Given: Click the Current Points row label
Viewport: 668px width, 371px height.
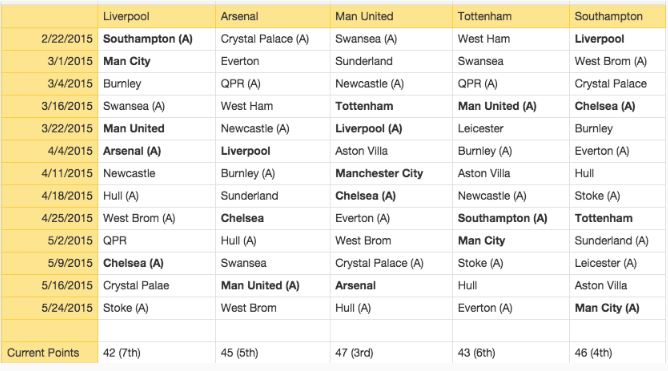Looking at the screenshot, I should click(49, 353).
